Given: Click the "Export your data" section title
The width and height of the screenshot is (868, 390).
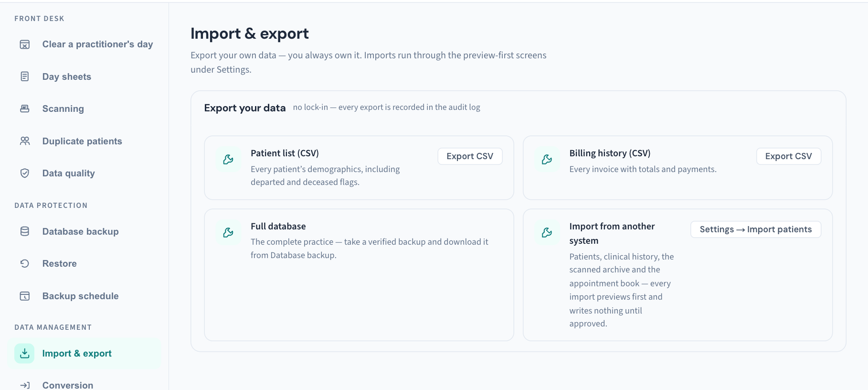Looking at the screenshot, I should coord(245,108).
